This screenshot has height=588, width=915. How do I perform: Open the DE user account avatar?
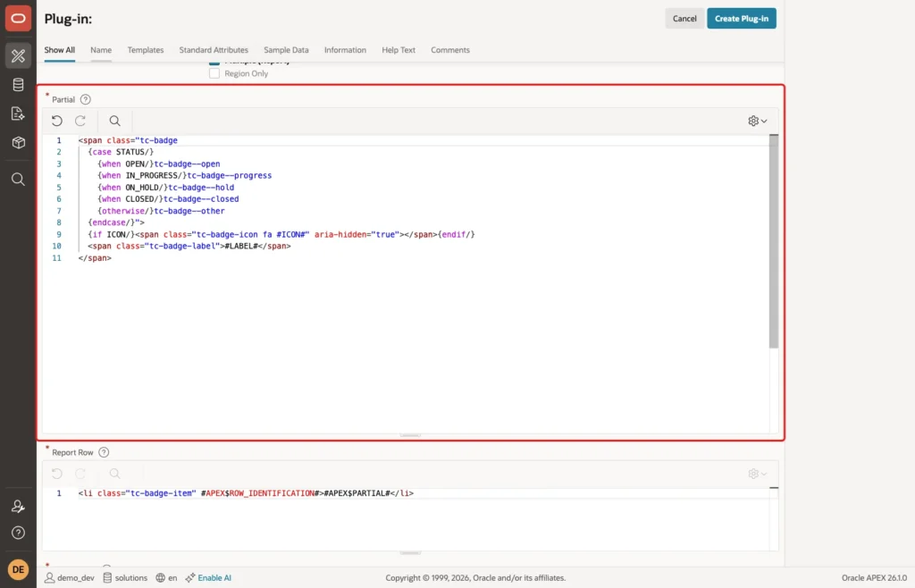(18, 569)
